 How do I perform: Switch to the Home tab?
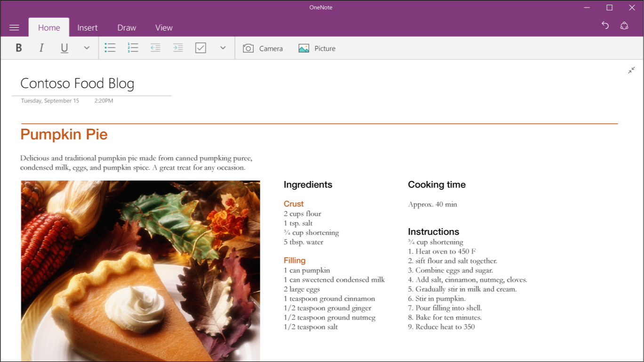point(49,28)
